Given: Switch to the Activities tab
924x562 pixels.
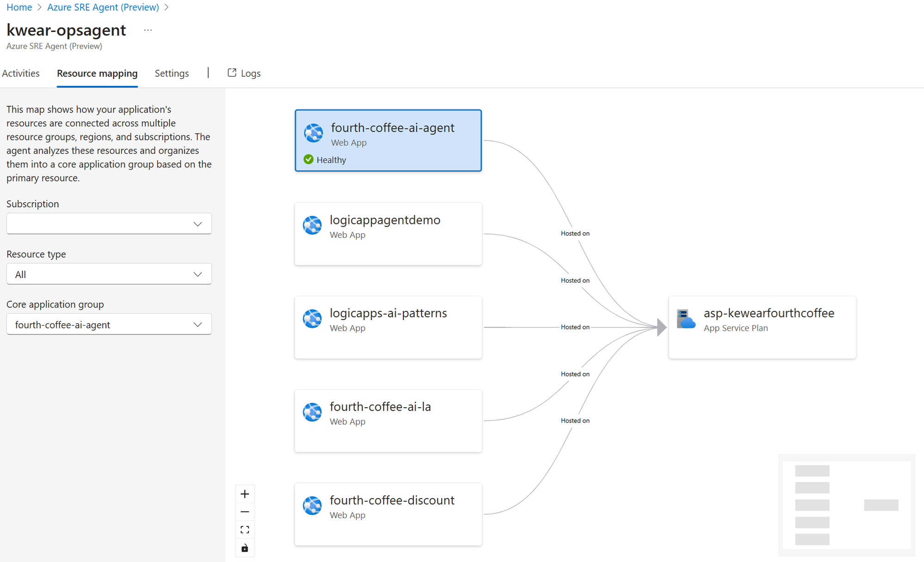Looking at the screenshot, I should point(21,73).
